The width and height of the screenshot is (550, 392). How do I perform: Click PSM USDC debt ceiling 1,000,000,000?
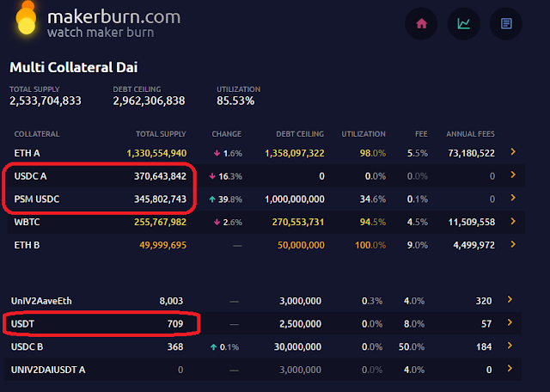[295, 199]
